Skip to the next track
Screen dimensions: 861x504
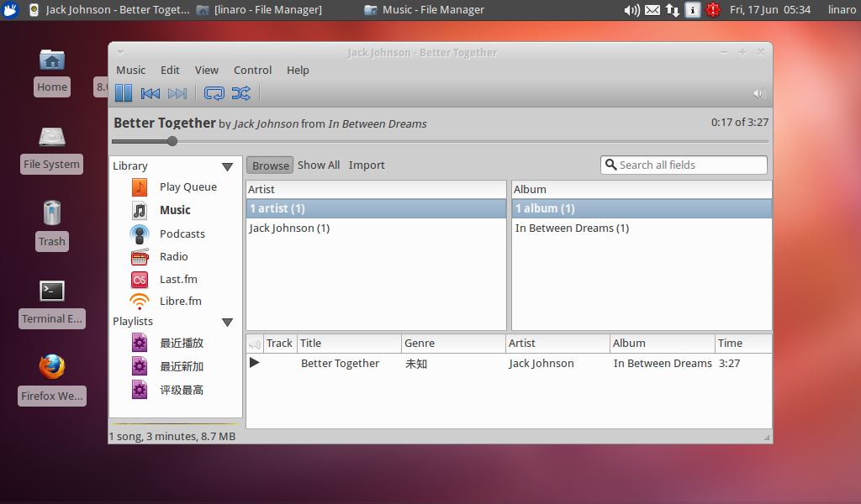click(x=177, y=93)
